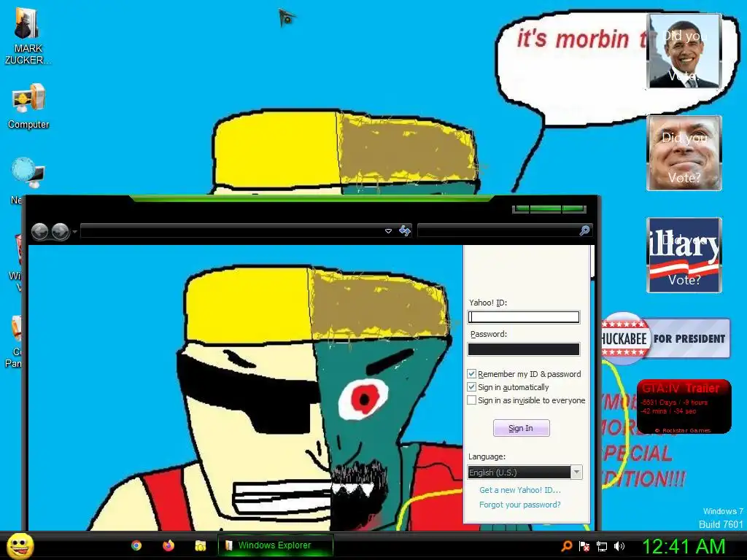747x560 pixels.
Task: Launch Firefox from the taskbar
Action: click(x=169, y=545)
